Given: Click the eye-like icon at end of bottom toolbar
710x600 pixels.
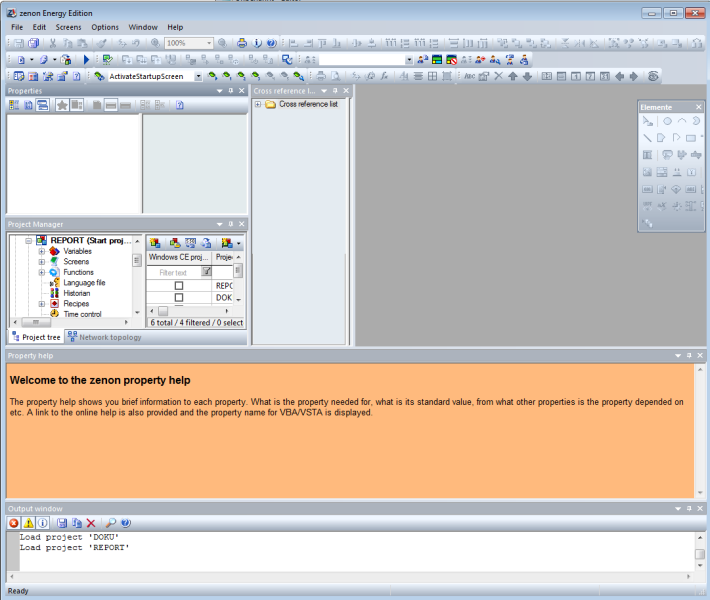Looking at the screenshot, I should pos(652,76).
